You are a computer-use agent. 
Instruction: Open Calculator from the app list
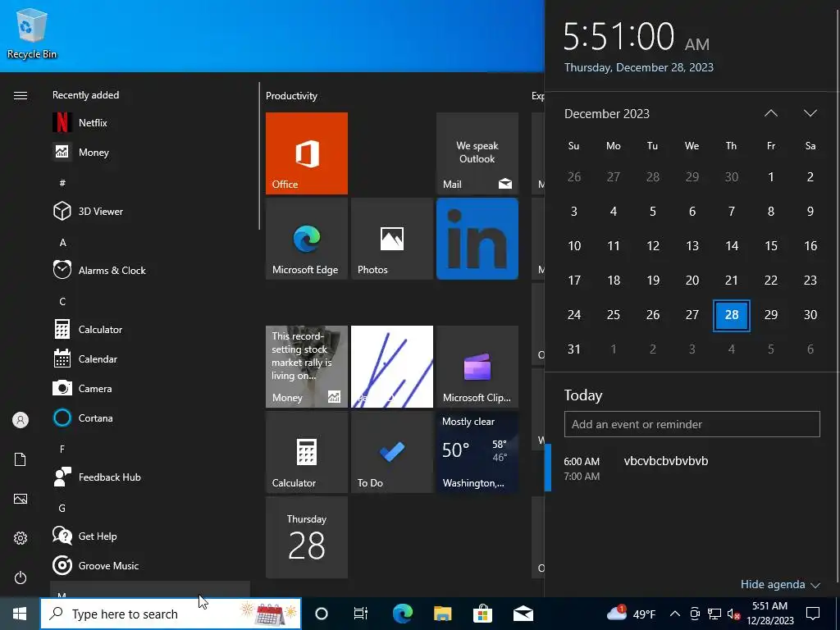(150, 329)
